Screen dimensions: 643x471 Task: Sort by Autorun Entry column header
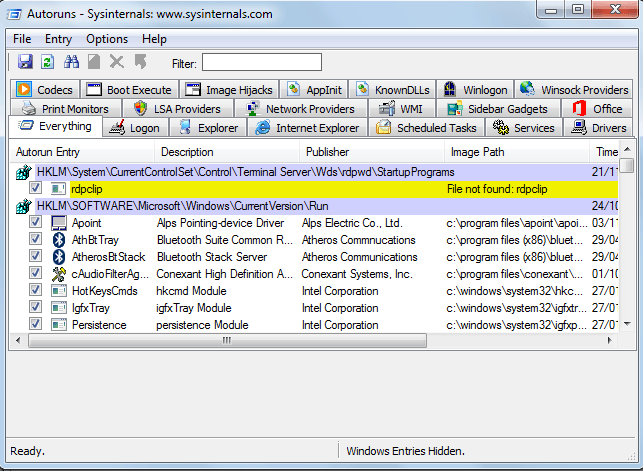(82, 152)
